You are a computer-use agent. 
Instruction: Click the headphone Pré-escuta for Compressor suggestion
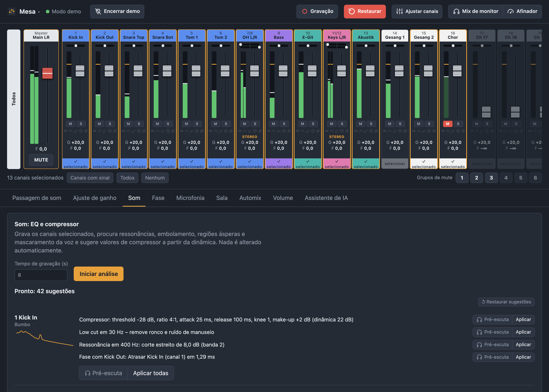click(x=492, y=320)
